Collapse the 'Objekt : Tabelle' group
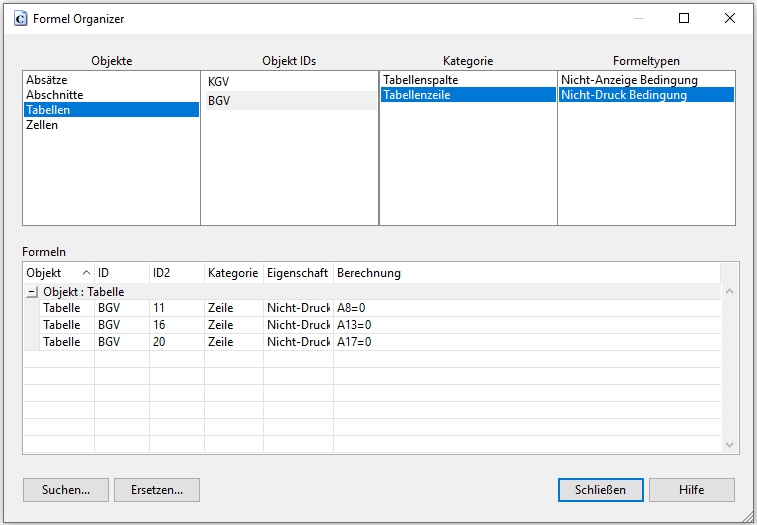Screen dimensions: 757x525 pos(32,292)
